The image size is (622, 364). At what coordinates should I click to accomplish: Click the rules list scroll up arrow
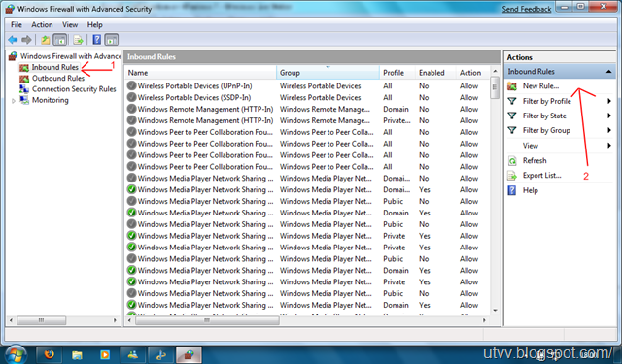click(495, 71)
